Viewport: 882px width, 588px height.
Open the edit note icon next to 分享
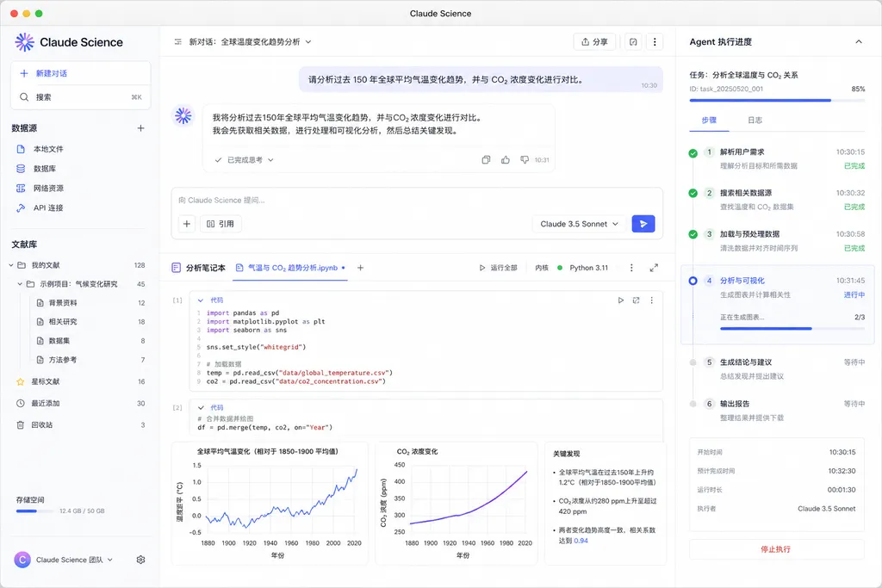click(x=633, y=41)
